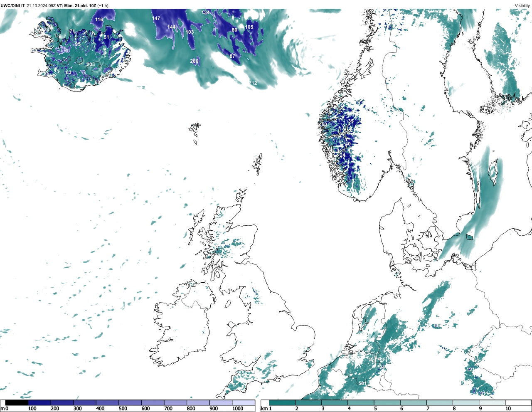This screenshot has height=412, width=532.
Task: Click the "35" value over Norway
Action: [351, 121]
